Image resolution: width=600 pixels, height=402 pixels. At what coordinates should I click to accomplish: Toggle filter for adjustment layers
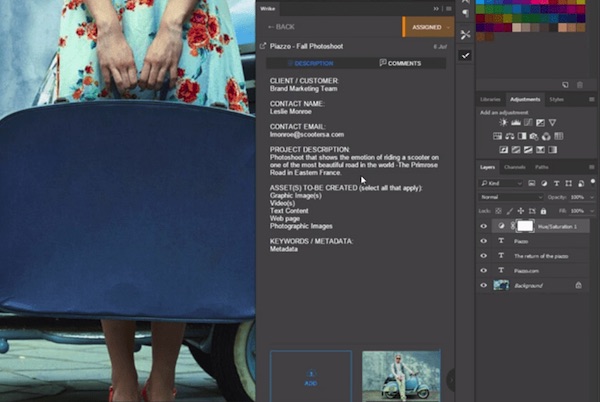point(544,183)
